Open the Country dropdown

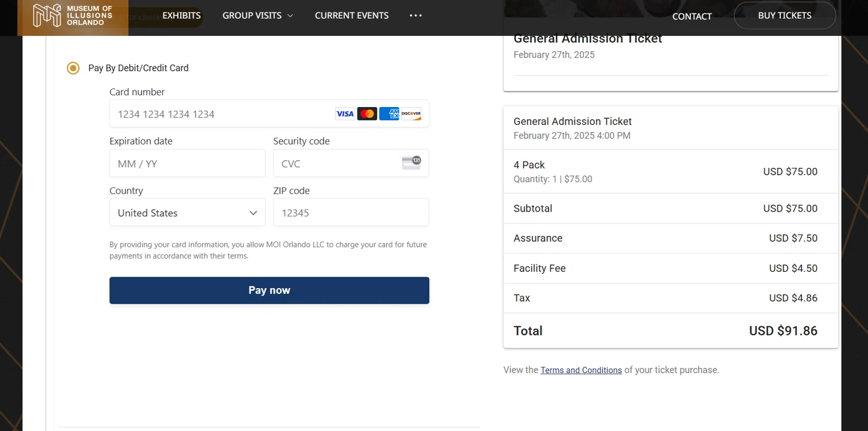(187, 213)
